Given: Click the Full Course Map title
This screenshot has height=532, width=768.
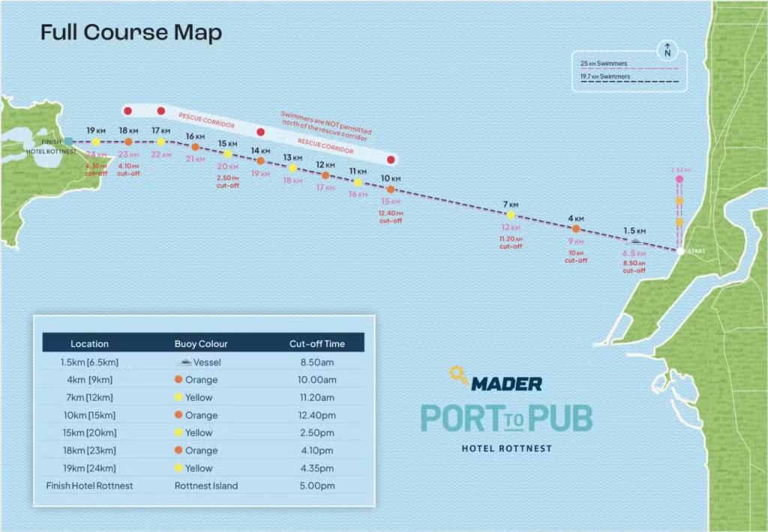Looking at the screenshot, I should (x=130, y=33).
